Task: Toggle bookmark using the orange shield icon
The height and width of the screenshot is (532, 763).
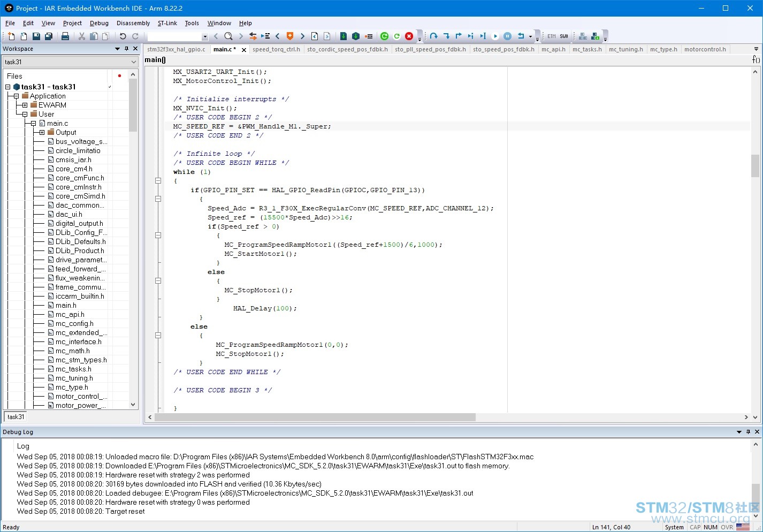Action: (290, 36)
